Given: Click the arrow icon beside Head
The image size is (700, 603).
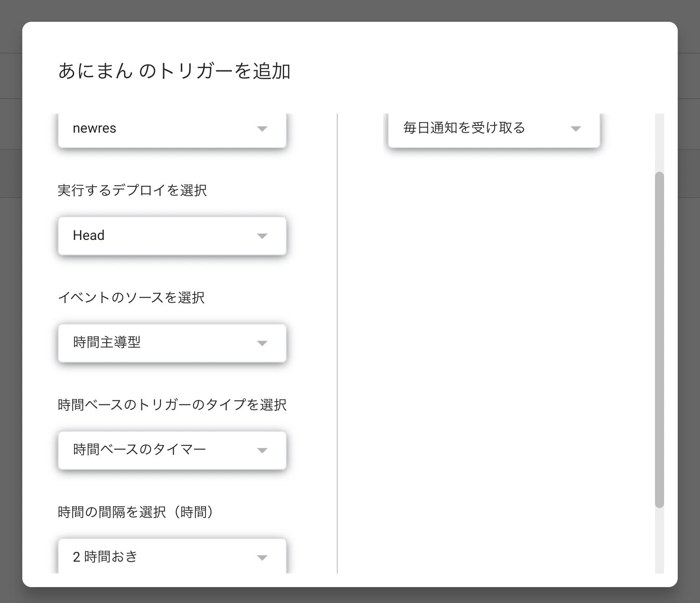Looking at the screenshot, I should point(262,236).
